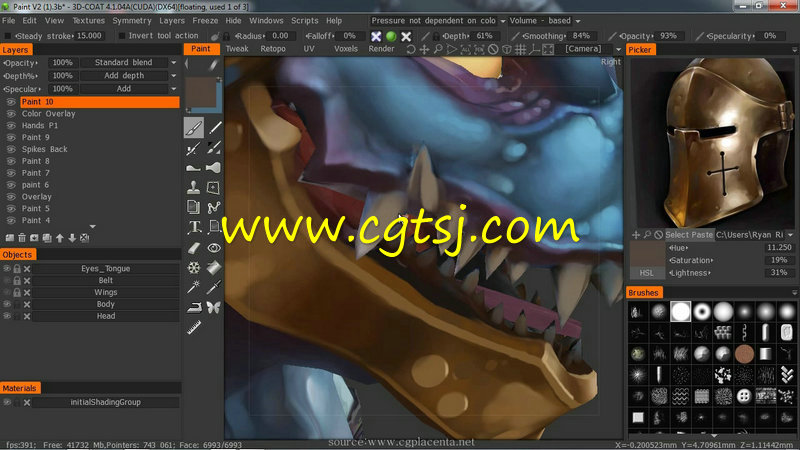Enable the Steady stroke checkbox
Screen dimensions: 800x450
pyautogui.click(x=8, y=36)
